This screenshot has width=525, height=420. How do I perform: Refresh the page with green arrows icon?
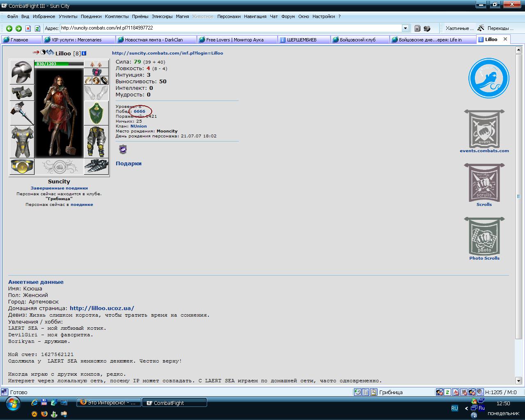coord(37,28)
